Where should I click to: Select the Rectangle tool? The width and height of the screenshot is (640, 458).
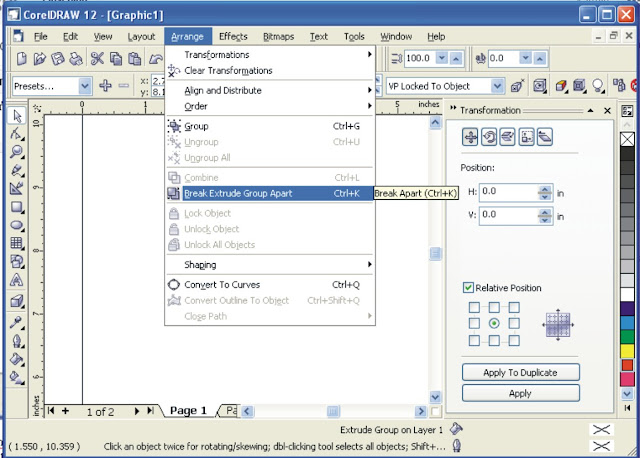point(17,207)
